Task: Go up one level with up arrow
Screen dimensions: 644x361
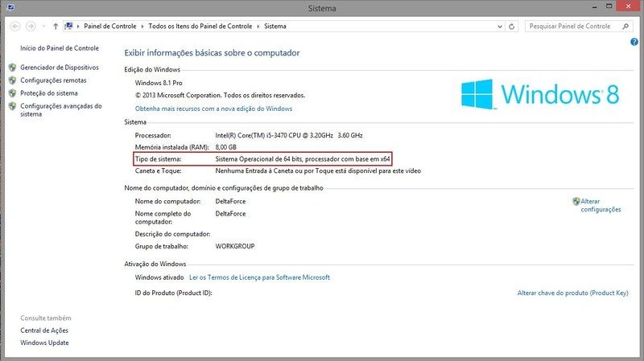Action: click(x=56, y=27)
